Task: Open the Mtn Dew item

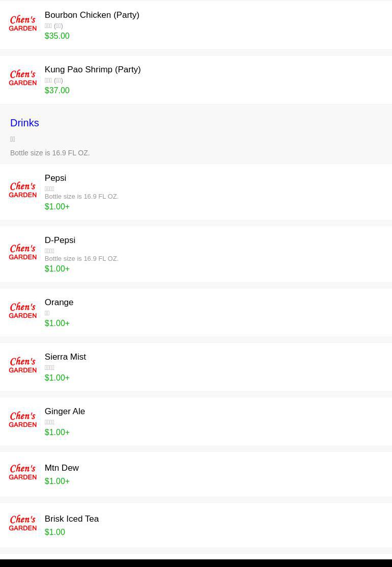Action: (x=196, y=474)
